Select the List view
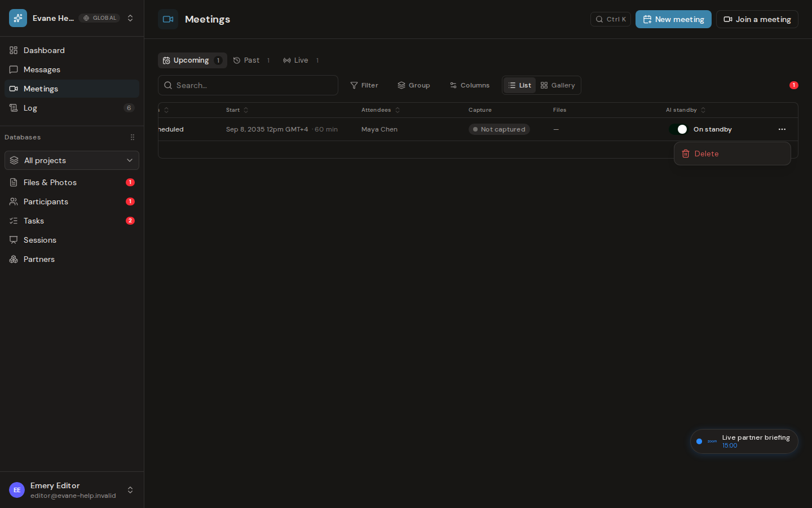The height and width of the screenshot is (508, 812). 519,85
